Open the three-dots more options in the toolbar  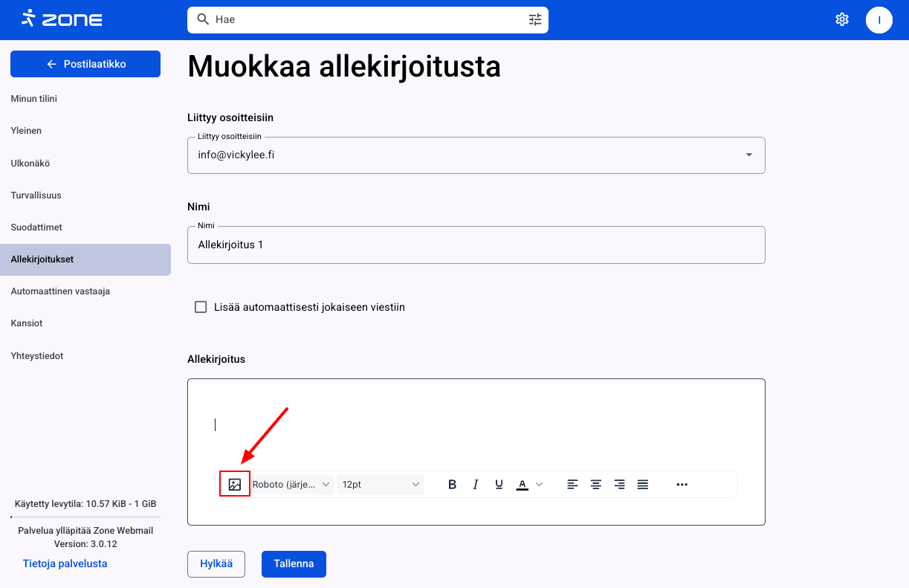[682, 485]
